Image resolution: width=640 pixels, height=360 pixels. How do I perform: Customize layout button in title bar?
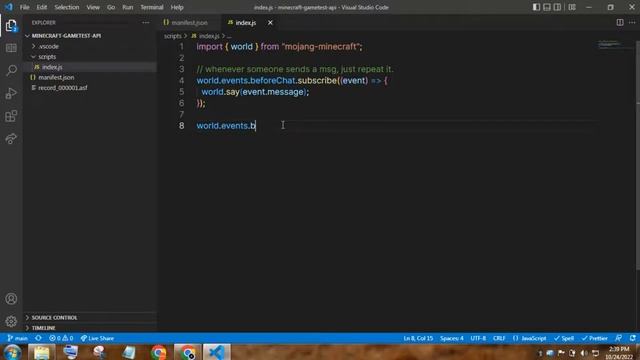[x=572, y=7]
